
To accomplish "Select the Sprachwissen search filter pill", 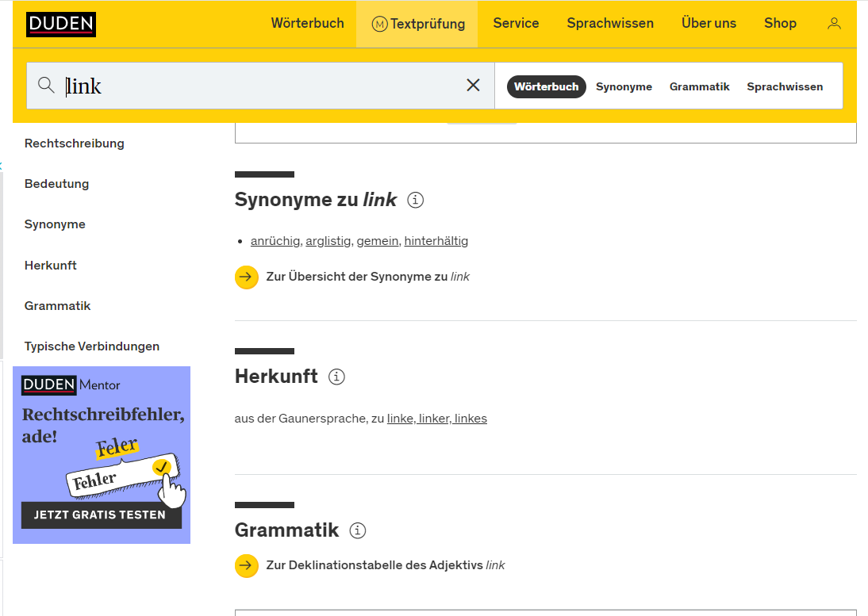I will click(x=785, y=86).
